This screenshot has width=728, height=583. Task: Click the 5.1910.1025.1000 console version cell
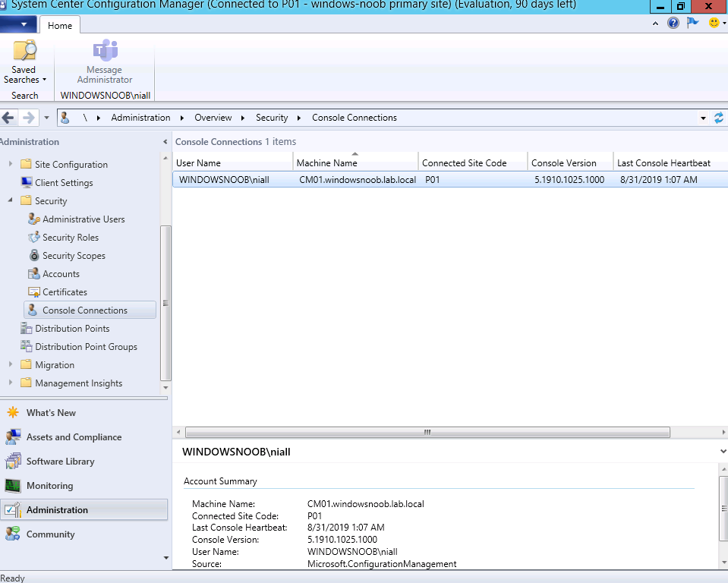click(569, 180)
